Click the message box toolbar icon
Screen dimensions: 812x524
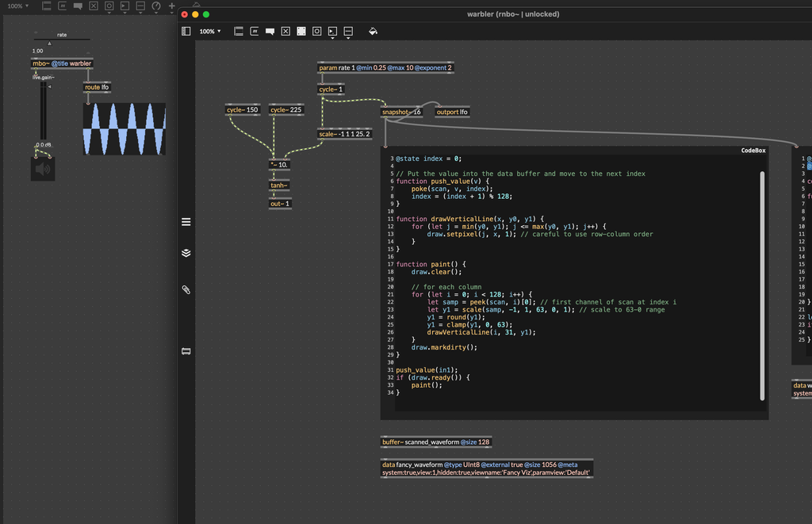pos(255,32)
